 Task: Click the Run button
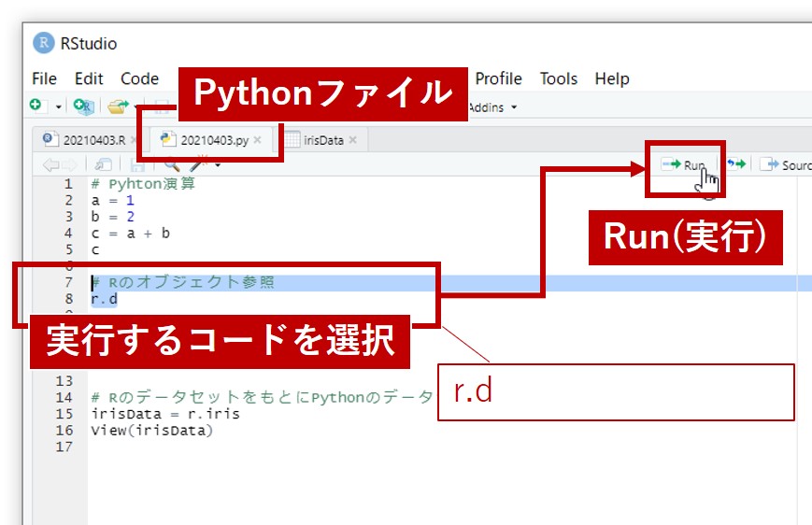684,165
